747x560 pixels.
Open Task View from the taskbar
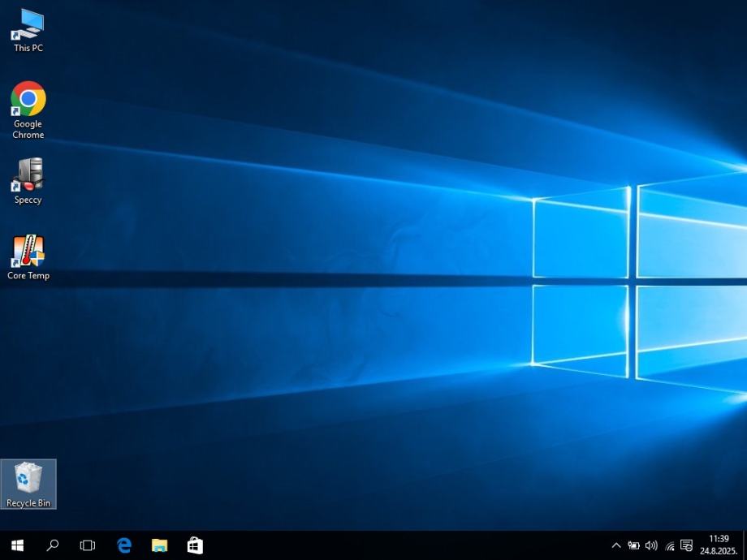[88, 545]
